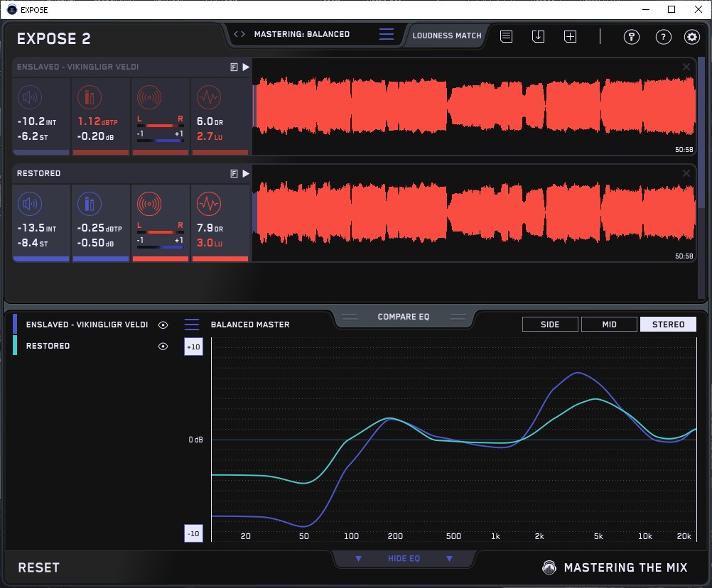Click the -13.5 INT loudness value
This screenshot has height=588, width=712.
[36, 228]
